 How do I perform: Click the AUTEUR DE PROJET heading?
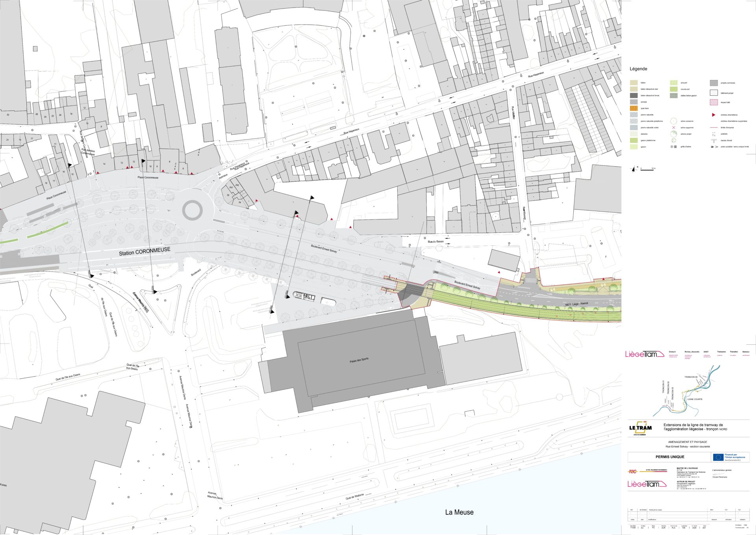(686, 481)
